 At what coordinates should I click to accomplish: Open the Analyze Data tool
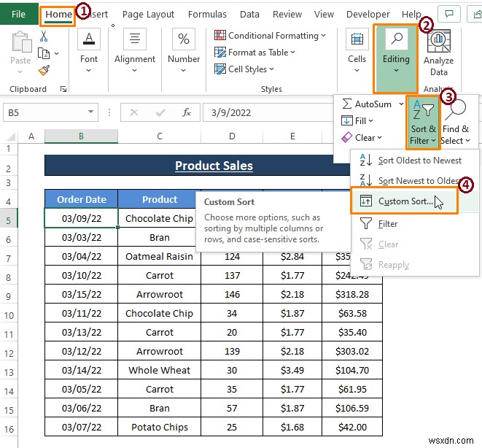[x=438, y=53]
